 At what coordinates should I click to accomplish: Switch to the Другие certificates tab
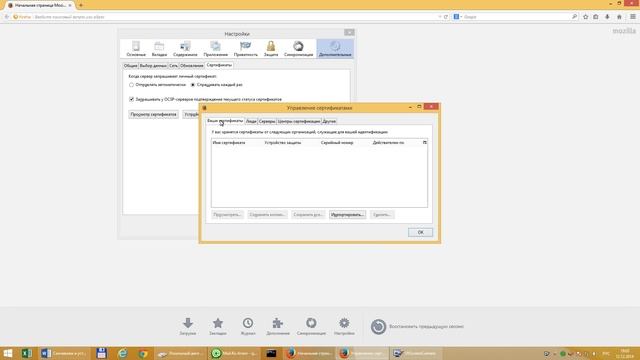click(x=329, y=121)
